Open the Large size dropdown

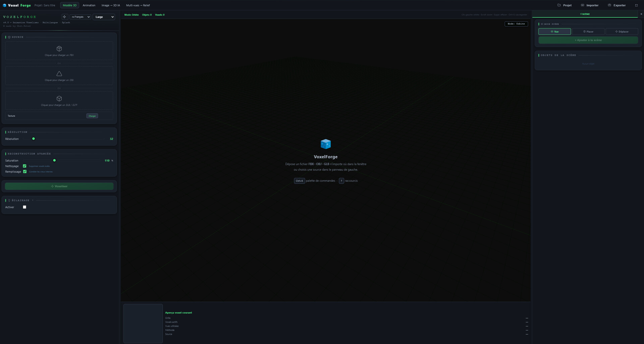point(104,17)
